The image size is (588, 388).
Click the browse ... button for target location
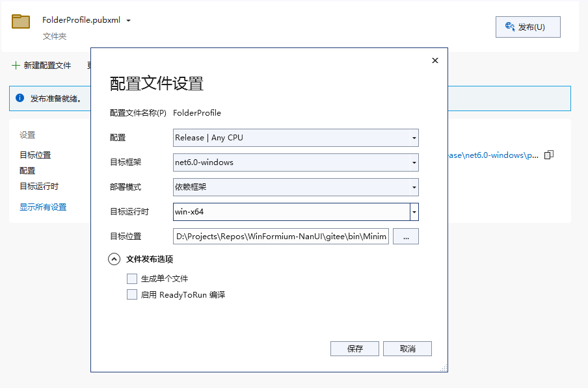pos(406,237)
